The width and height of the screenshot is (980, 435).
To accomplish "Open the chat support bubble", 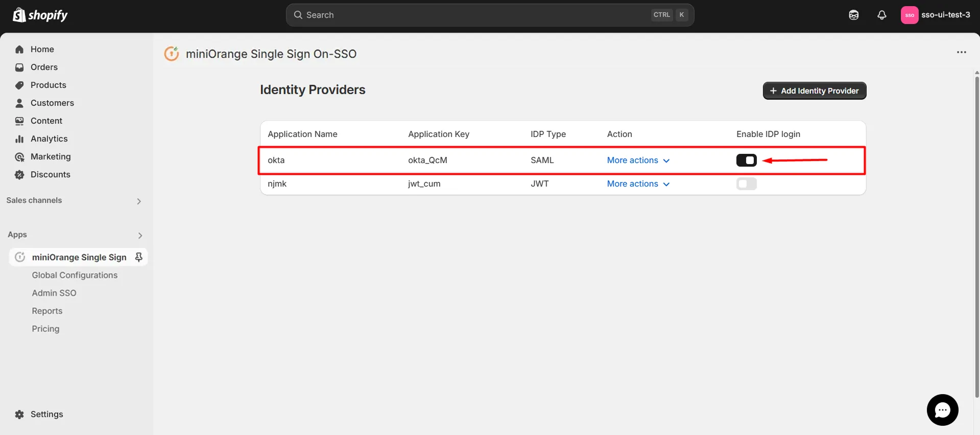I will 942,410.
